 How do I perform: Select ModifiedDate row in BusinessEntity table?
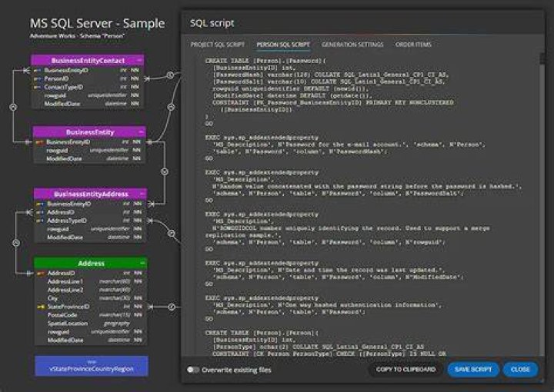pos(89,159)
